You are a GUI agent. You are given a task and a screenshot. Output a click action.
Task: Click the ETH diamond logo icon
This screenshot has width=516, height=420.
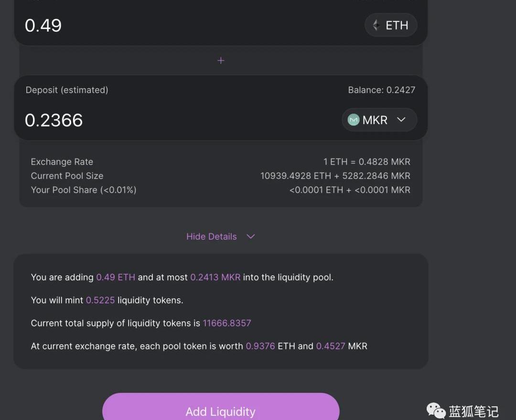pyautogui.click(x=376, y=25)
